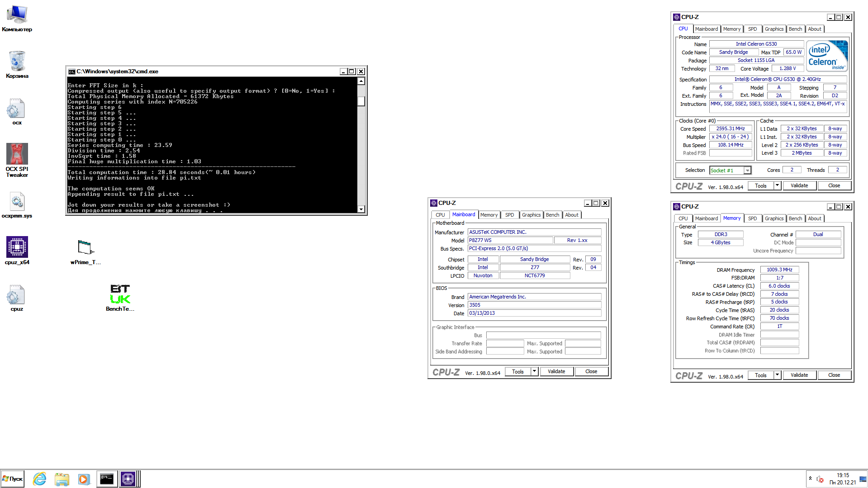Screen dimensions: 868x488
Task: Click Tools button in CPU window
Action: (761, 185)
